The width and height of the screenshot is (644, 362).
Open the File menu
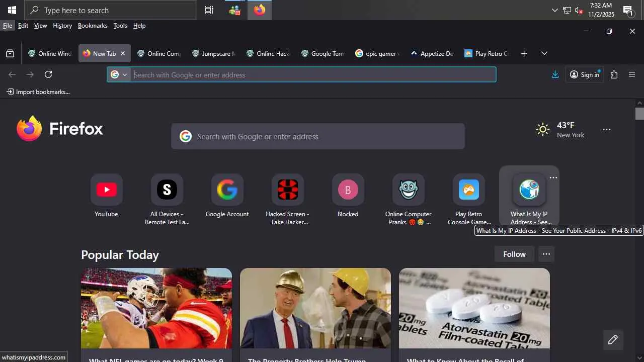(8, 26)
